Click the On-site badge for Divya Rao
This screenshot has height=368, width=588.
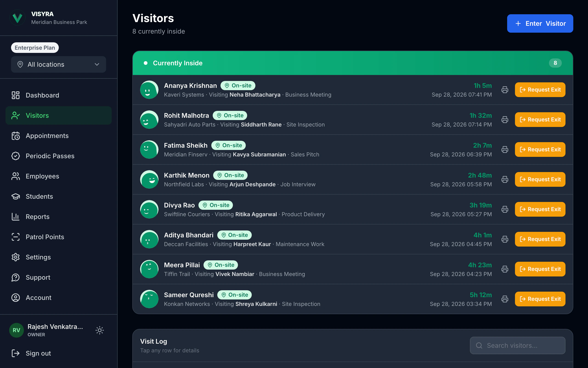pyautogui.click(x=215, y=205)
